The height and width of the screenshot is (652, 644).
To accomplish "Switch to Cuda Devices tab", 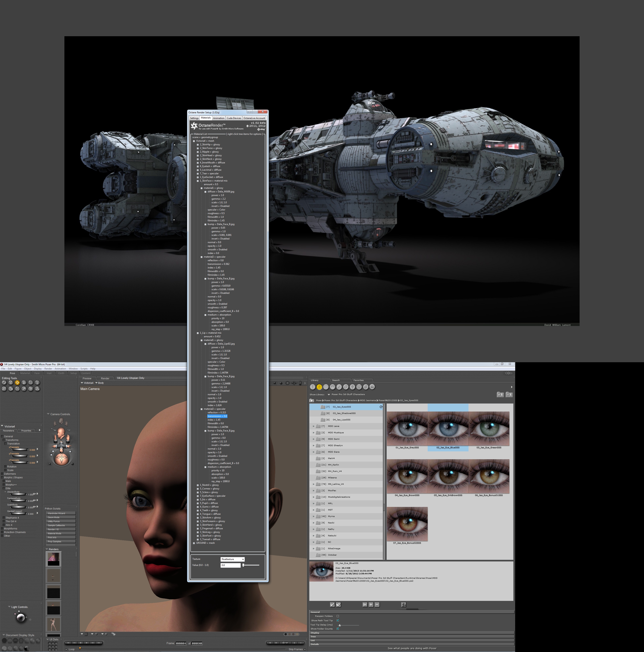I will 234,118.
